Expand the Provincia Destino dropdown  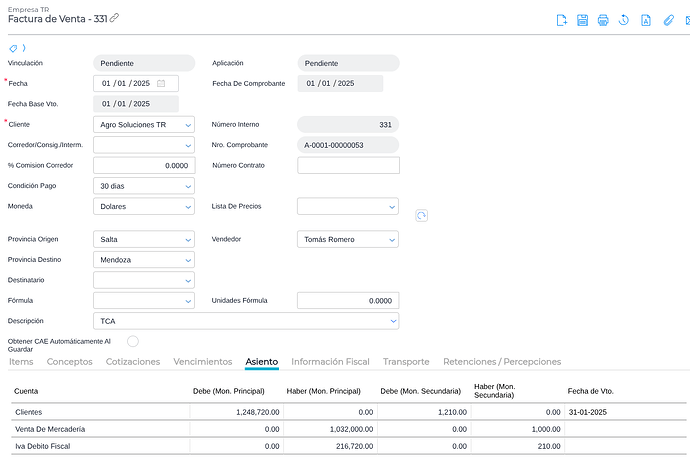tap(188, 260)
